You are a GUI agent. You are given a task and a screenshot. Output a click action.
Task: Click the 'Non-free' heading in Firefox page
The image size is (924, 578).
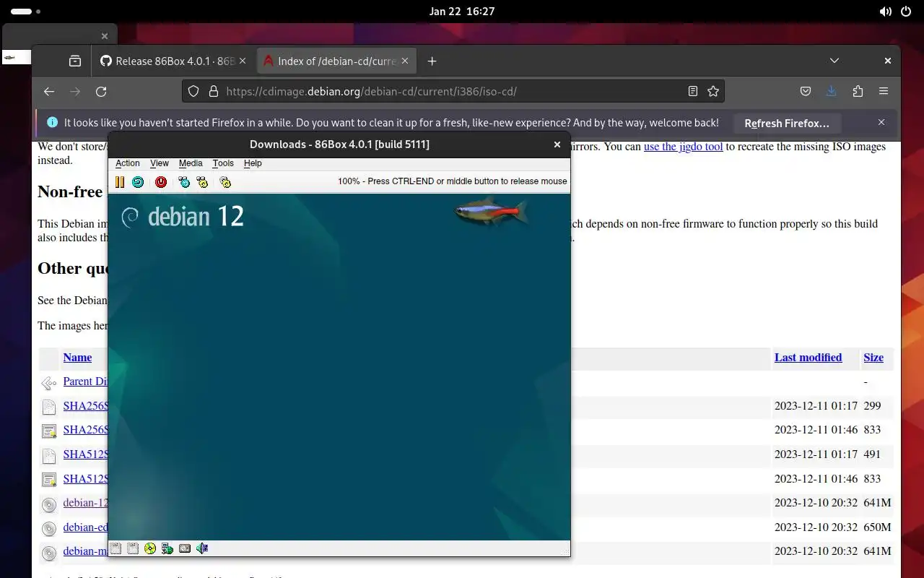point(71,191)
